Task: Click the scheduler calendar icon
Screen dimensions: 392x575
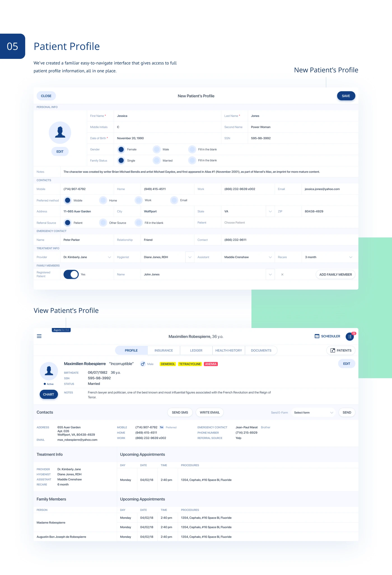Action: click(317, 336)
